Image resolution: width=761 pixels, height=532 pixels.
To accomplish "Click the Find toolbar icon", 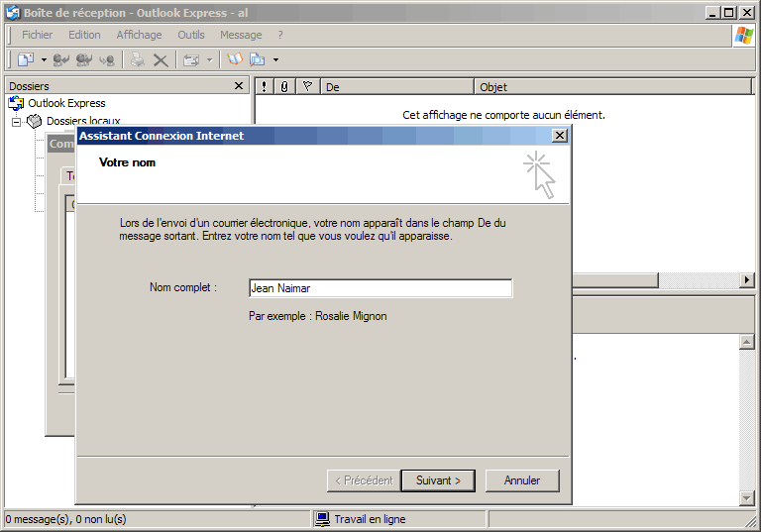I will [258, 59].
